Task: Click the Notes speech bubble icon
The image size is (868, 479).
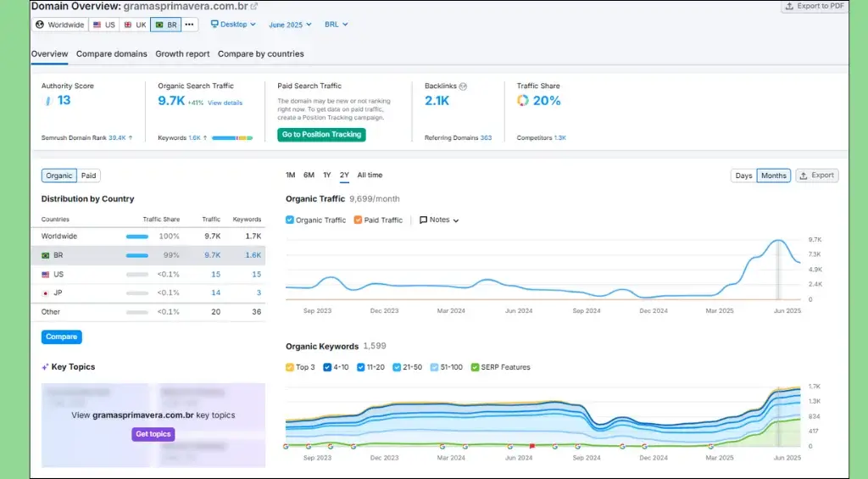Action: (424, 220)
